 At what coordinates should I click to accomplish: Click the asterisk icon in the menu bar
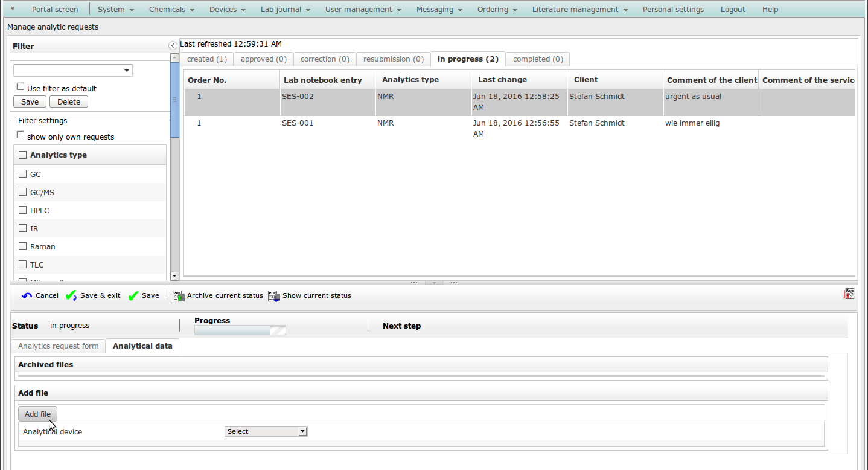[13, 10]
